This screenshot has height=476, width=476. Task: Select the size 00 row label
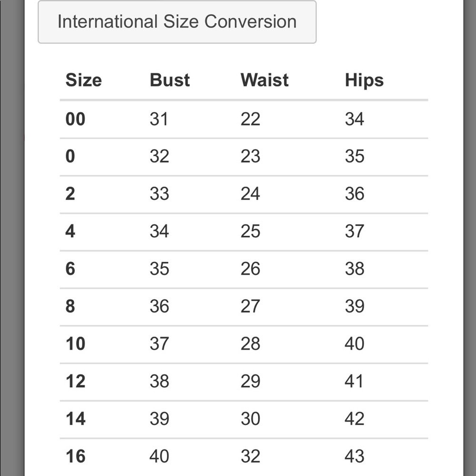(75, 119)
